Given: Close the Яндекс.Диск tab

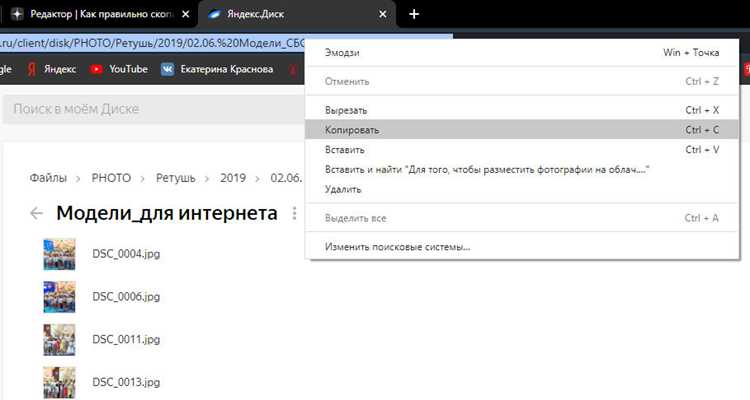Looking at the screenshot, I should [383, 14].
